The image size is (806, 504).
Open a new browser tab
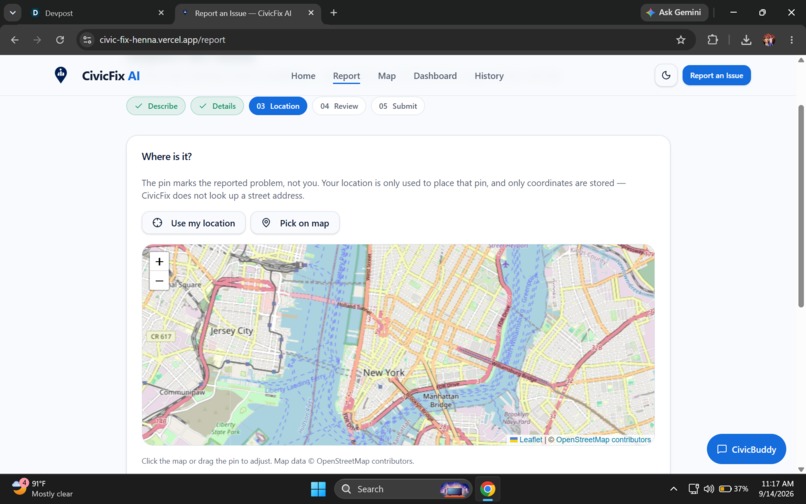tap(334, 13)
